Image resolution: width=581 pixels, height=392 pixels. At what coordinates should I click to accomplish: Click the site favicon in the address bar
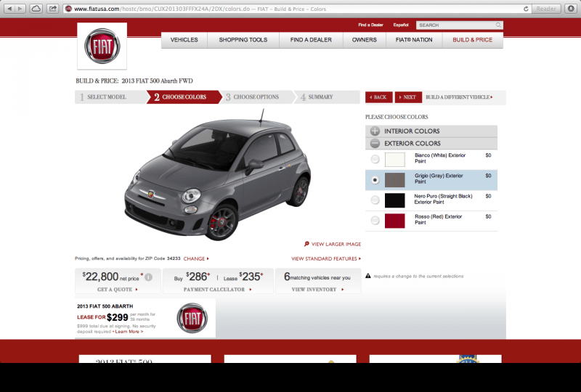(x=68, y=9)
